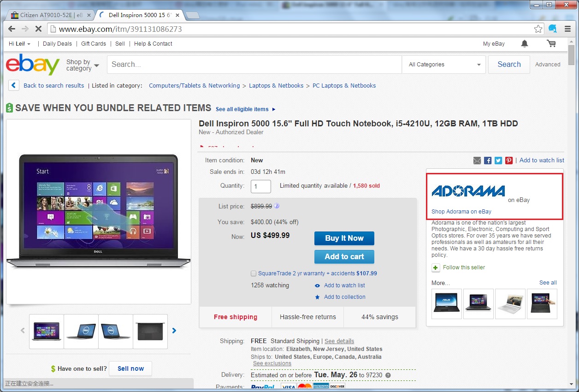Share listing on Facebook icon
The height and width of the screenshot is (392, 579).
[x=488, y=160]
